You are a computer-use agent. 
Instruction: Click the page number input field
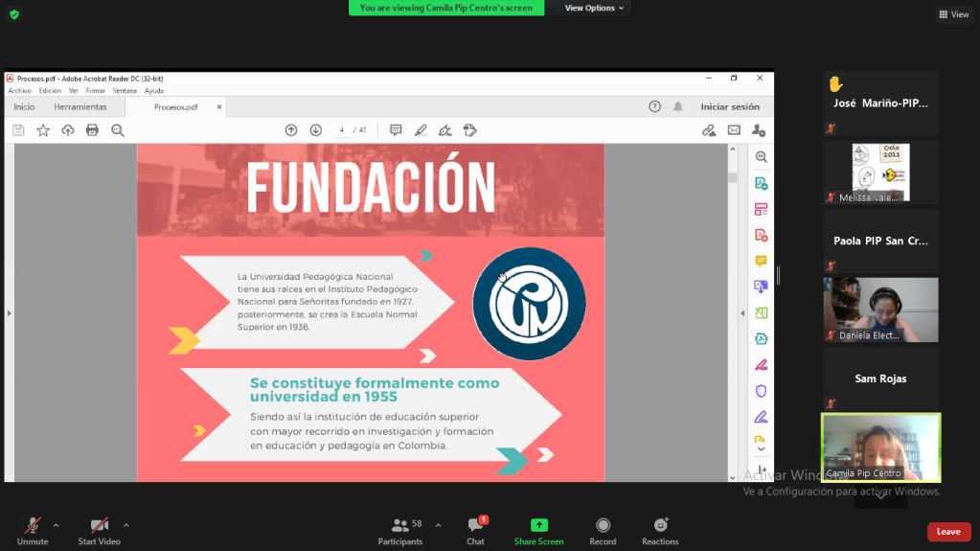click(x=341, y=130)
